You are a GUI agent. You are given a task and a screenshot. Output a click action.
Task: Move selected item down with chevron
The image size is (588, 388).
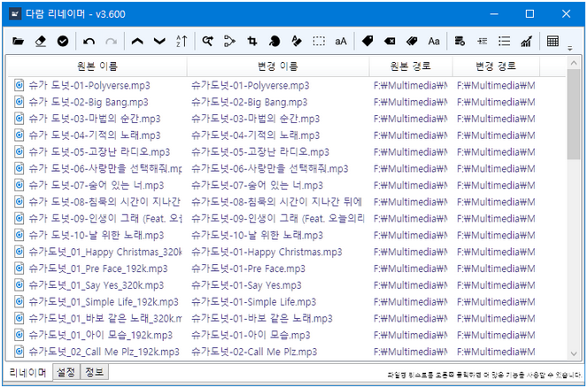[x=159, y=42]
